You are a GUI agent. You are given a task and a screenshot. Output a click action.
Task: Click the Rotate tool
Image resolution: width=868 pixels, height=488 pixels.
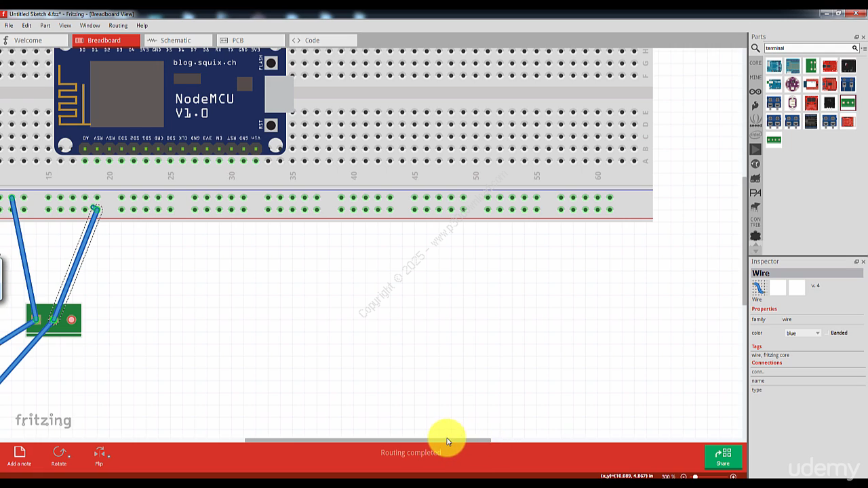coord(59,456)
